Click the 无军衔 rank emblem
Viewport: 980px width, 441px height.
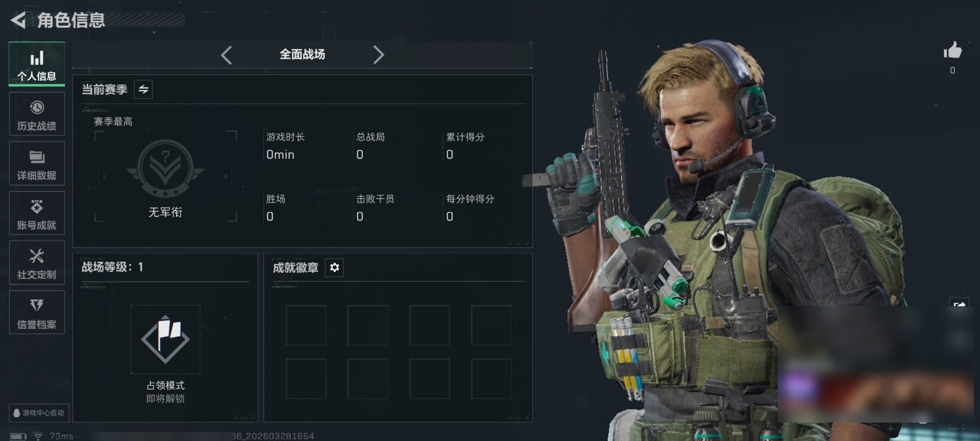165,170
